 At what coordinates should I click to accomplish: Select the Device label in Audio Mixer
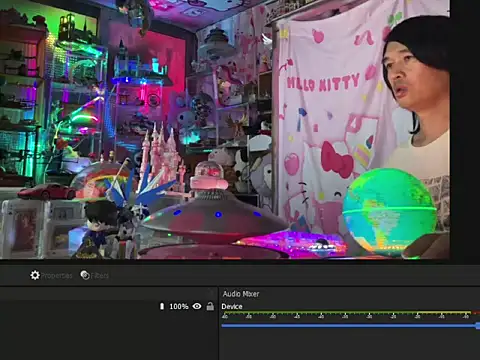(x=232, y=306)
